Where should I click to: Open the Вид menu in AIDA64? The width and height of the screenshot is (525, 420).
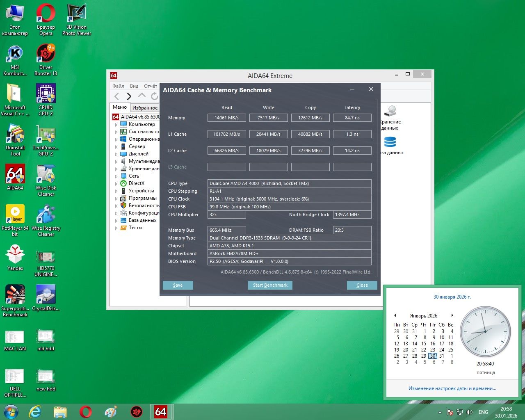[x=134, y=86]
